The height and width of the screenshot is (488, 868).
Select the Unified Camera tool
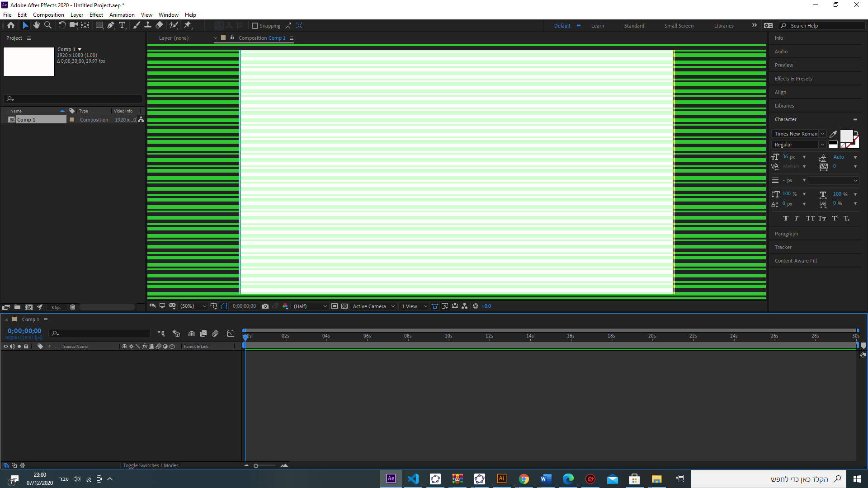(x=73, y=25)
